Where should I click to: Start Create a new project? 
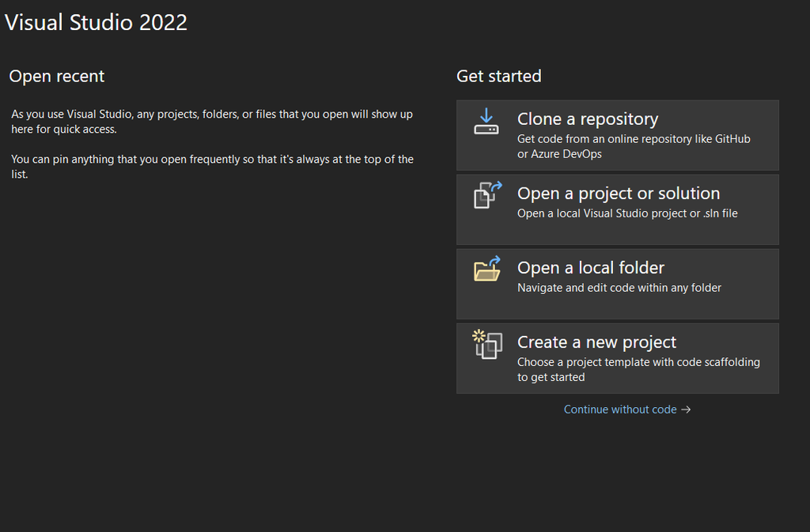point(617,359)
